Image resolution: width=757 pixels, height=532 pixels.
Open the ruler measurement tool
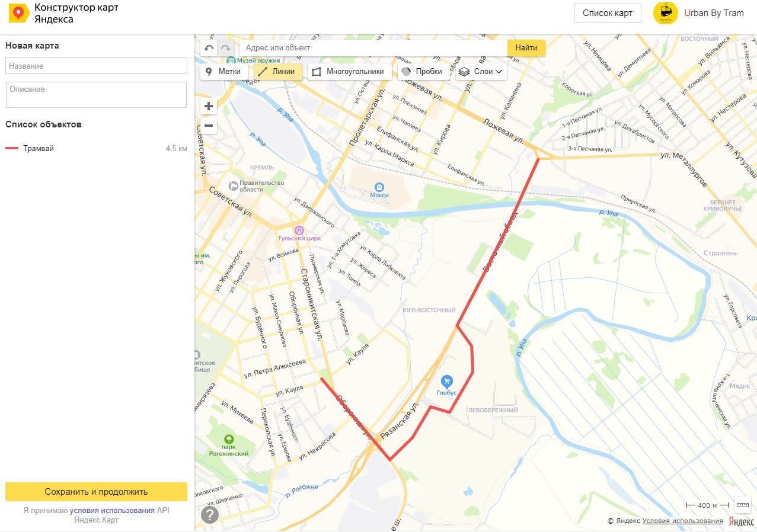742,505
